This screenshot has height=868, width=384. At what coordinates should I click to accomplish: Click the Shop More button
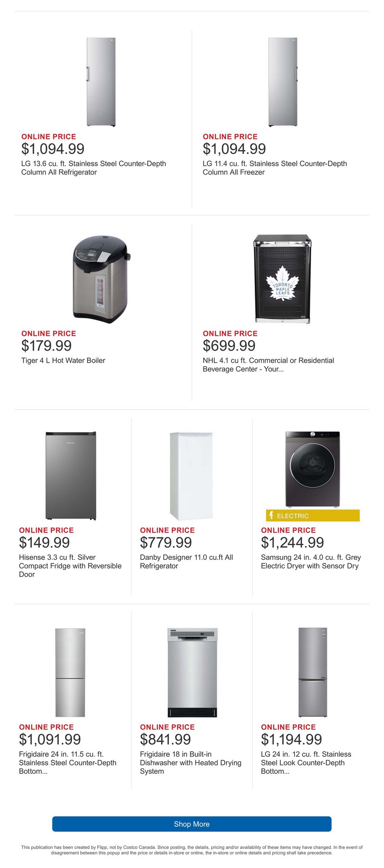tap(192, 824)
